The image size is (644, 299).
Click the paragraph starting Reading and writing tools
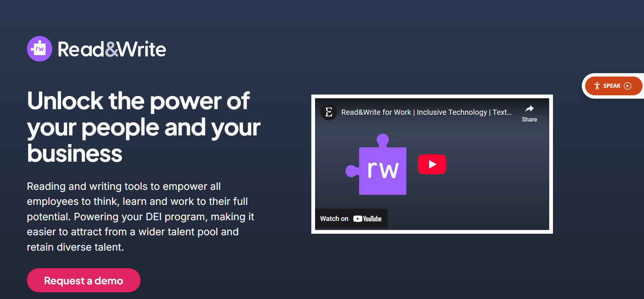140,217
